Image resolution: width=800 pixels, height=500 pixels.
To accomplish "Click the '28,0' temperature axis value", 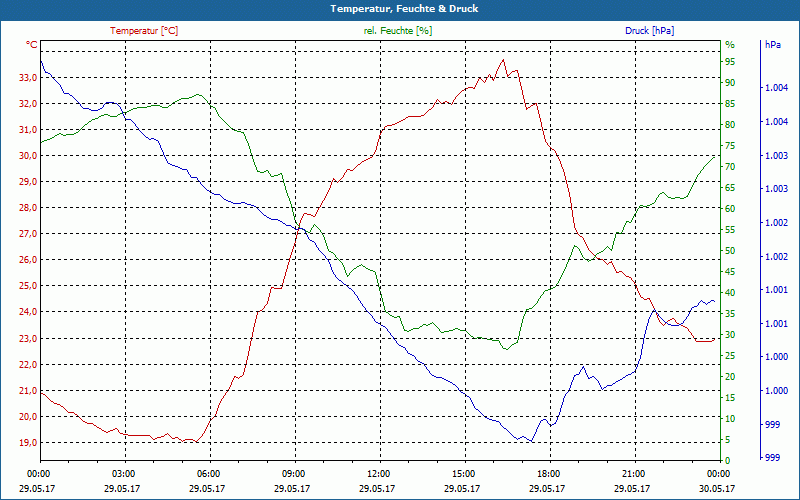I will point(28,208).
